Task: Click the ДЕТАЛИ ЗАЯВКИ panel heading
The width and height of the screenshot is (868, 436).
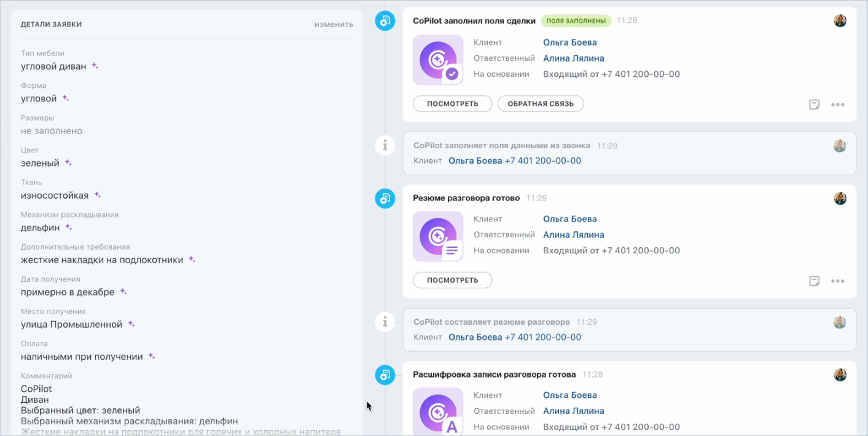Action: (x=51, y=25)
